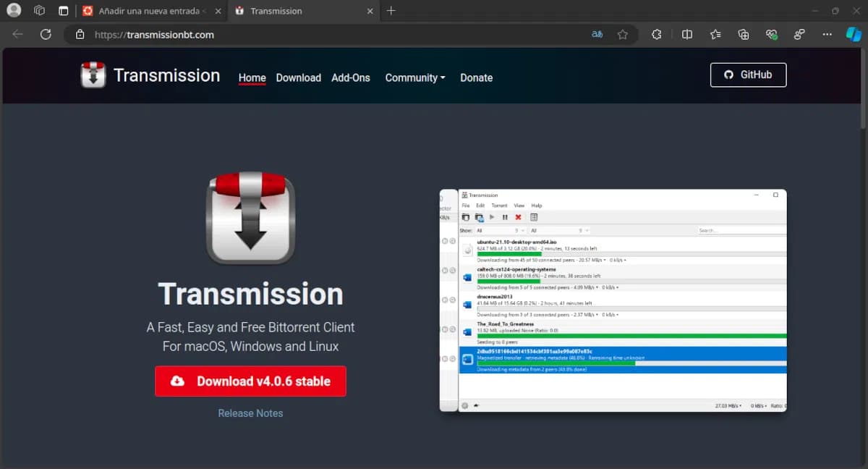This screenshot has height=469, width=868.
Task: Open the browser favorites list icon
Action: [x=715, y=34]
